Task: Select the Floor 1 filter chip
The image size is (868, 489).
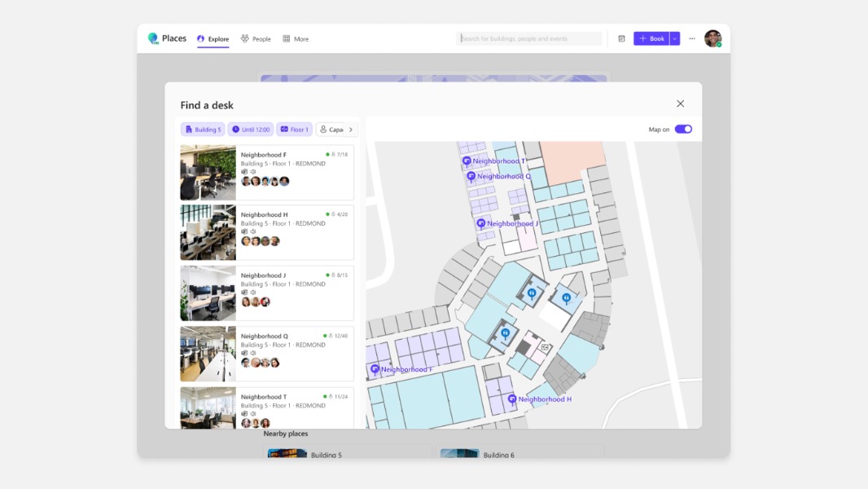Action: [x=294, y=129]
